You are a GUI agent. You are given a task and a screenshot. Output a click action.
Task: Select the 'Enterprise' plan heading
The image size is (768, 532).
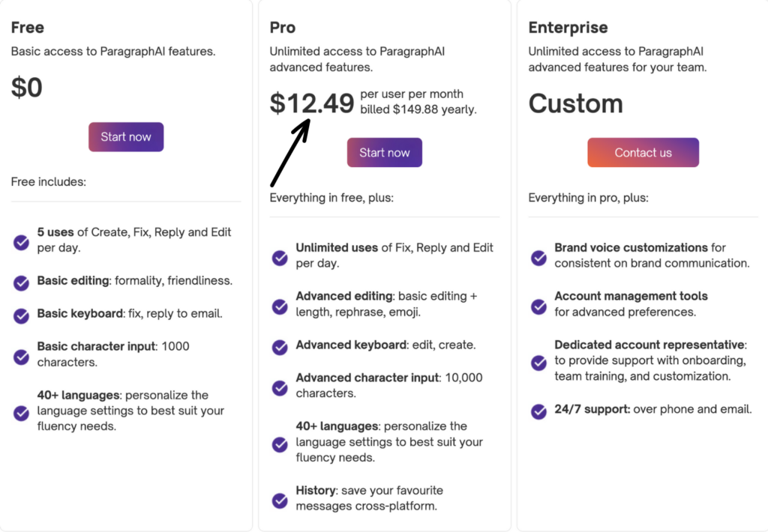click(x=568, y=27)
